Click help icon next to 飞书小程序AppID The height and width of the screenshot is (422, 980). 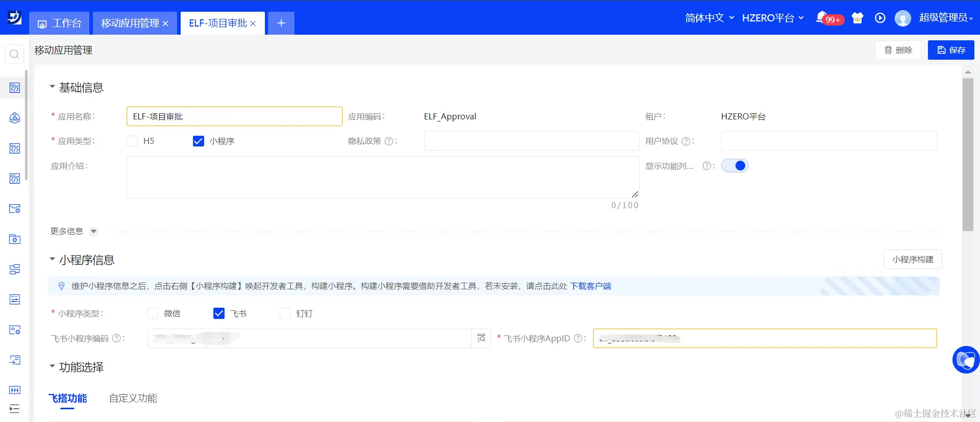[x=578, y=338]
